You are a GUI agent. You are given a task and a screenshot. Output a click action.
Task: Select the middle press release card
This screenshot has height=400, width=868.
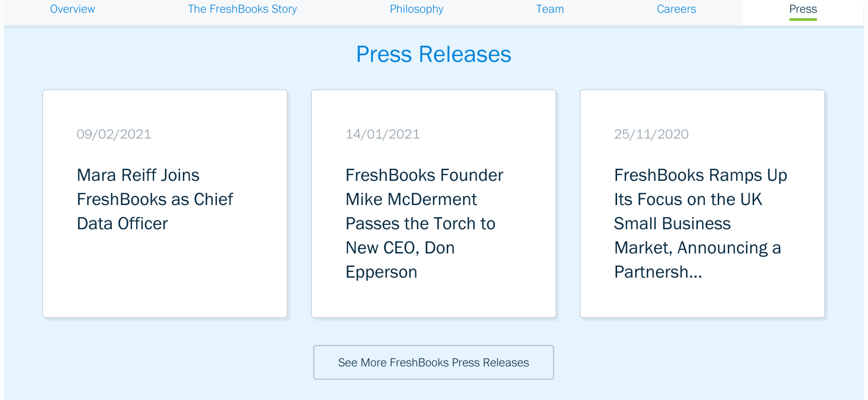point(433,203)
